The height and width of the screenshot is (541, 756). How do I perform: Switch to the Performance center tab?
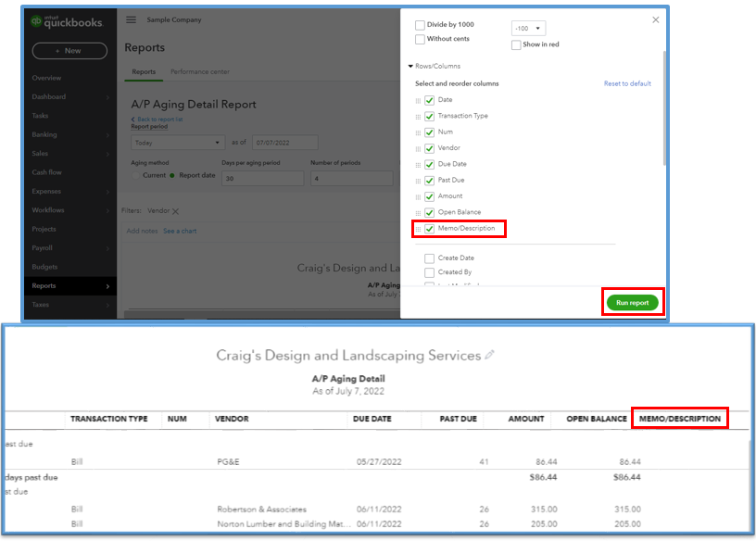(x=199, y=71)
